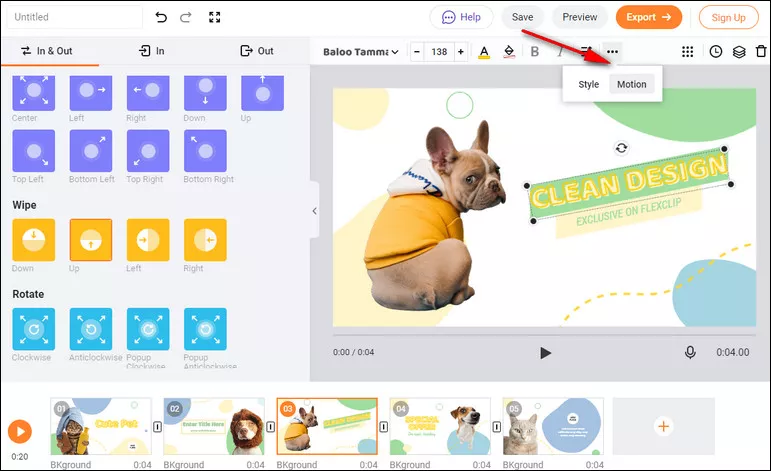Click the Sign Up button
The width and height of the screenshot is (771, 471).
728,18
